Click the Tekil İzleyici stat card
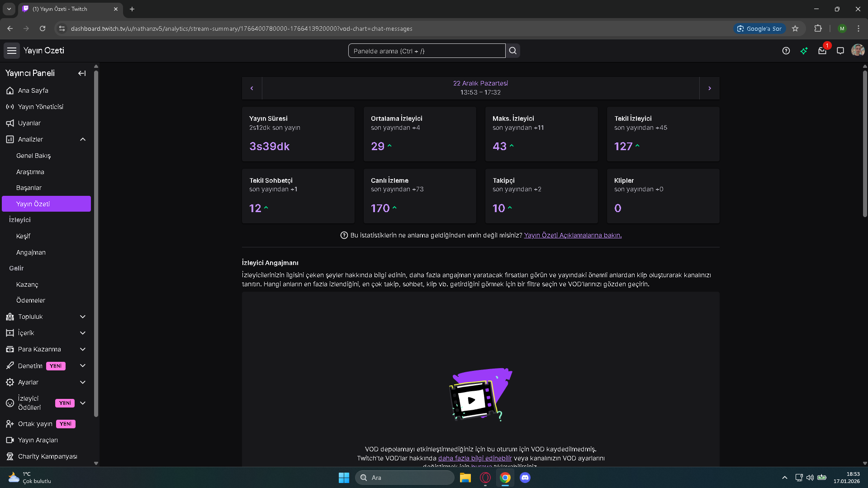Screen dimensions: 868x488 pos(663,134)
